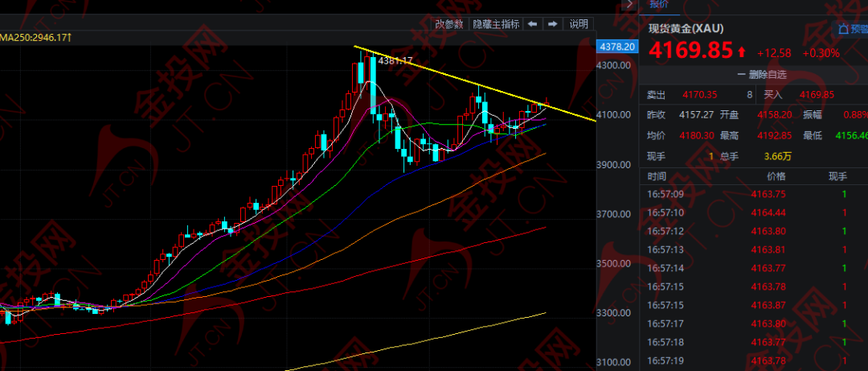
Task: Toggle 隐藏主指标 to hide main indicator
Action: 496,24
